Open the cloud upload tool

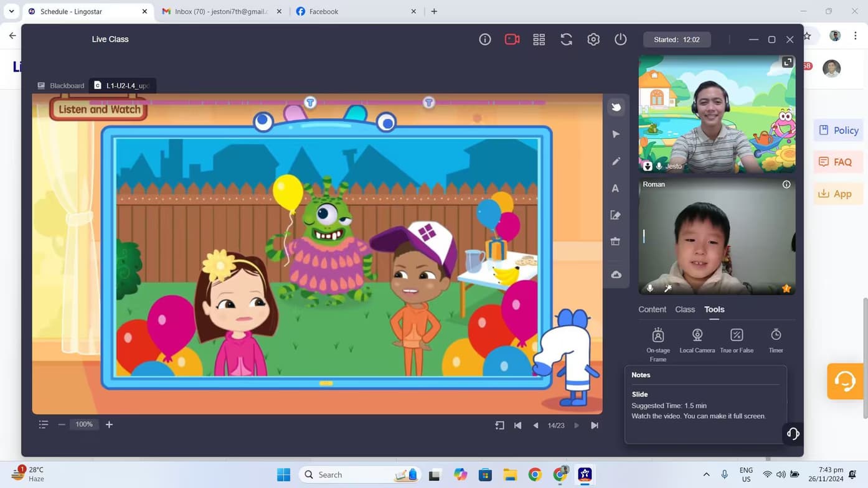tap(616, 274)
